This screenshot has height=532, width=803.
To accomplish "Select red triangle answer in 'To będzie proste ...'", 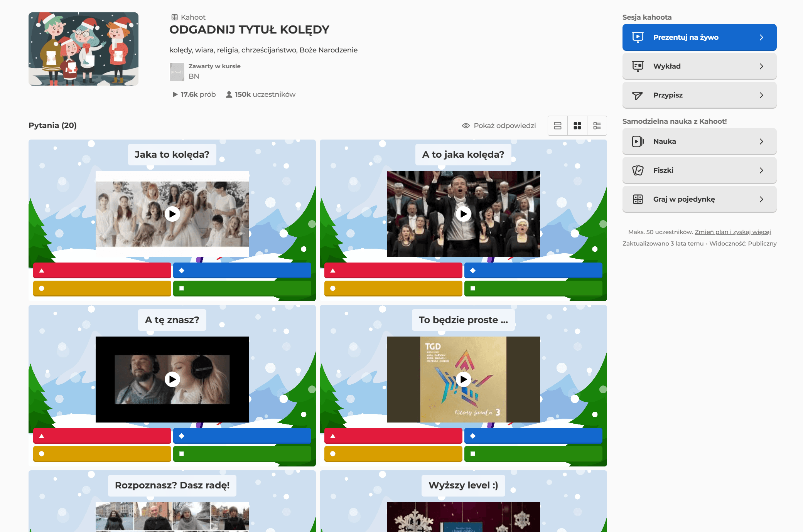I will (393, 436).
